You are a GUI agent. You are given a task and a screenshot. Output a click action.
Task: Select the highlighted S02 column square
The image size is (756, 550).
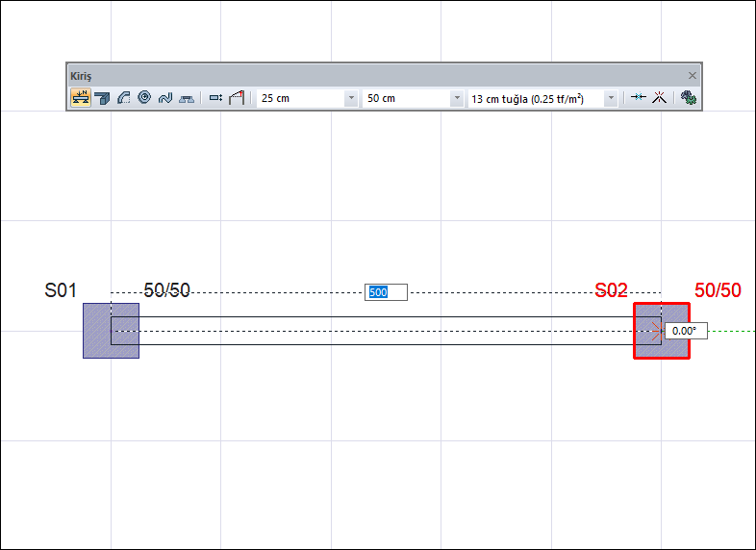click(x=662, y=331)
